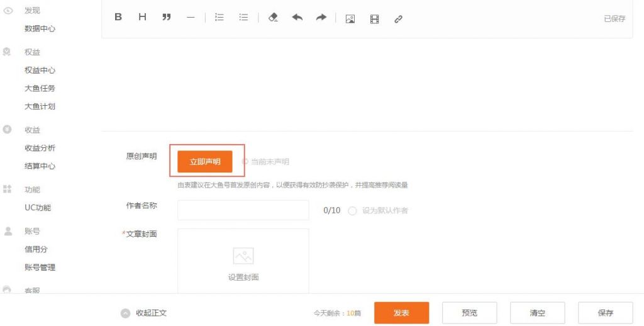This screenshot has height=326, width=644.
Task: Apply heading style with H icon
Action: point(142,17)
